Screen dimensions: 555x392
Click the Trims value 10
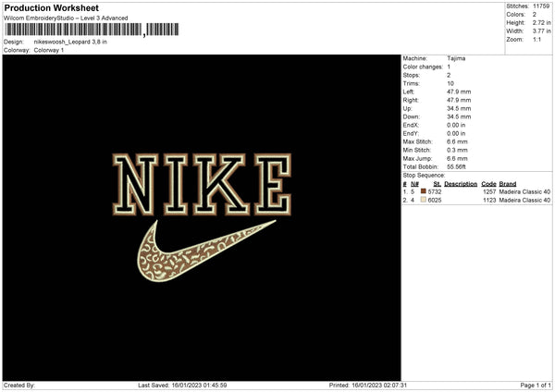coord(450,83)
